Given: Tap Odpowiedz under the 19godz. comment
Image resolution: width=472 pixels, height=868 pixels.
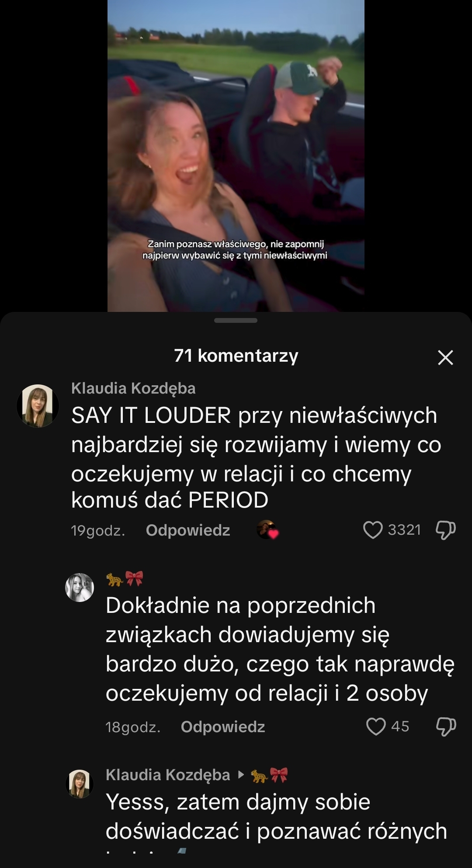Looking at the screenshot, I should coord(188,530).
